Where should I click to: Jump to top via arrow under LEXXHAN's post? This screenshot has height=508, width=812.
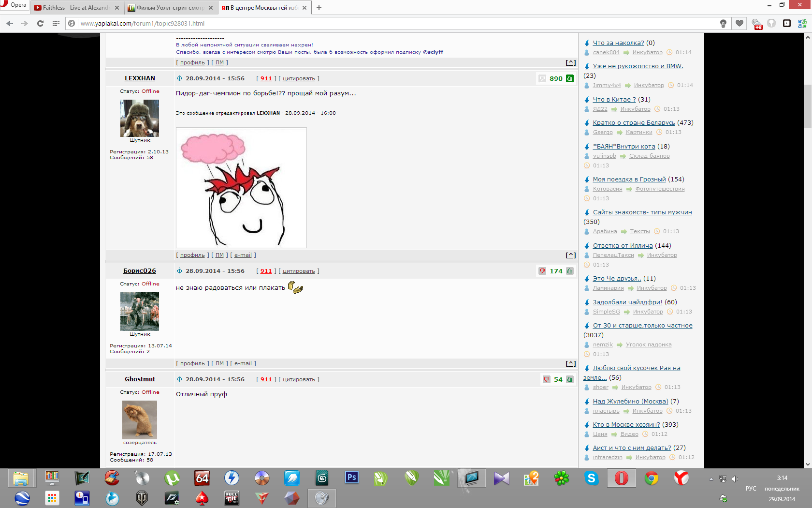[x=571, y=255]
